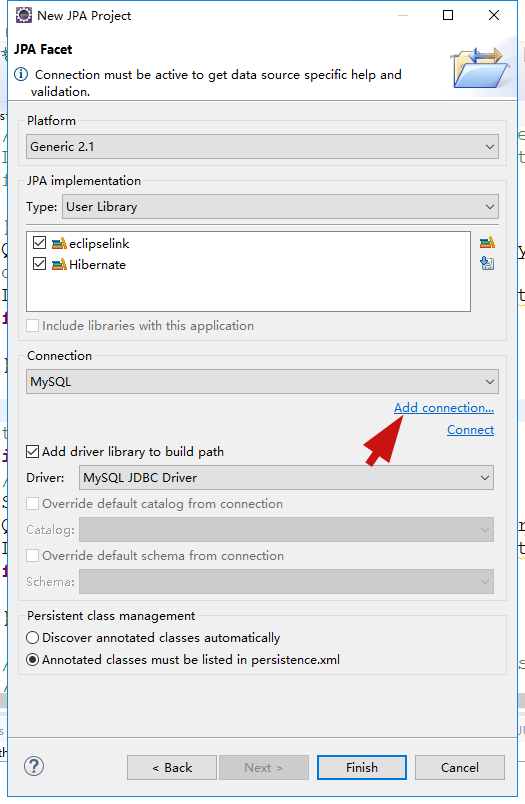Open the JPA implementation Type dropdown
This screenshot has width=525, height=804.
(x=280, y=207)
